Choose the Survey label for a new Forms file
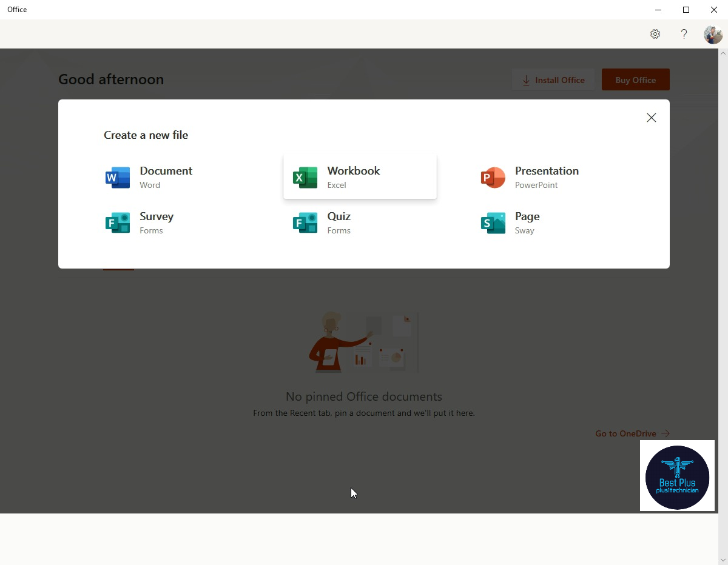728x565 pixels. [x=157, y=216]
